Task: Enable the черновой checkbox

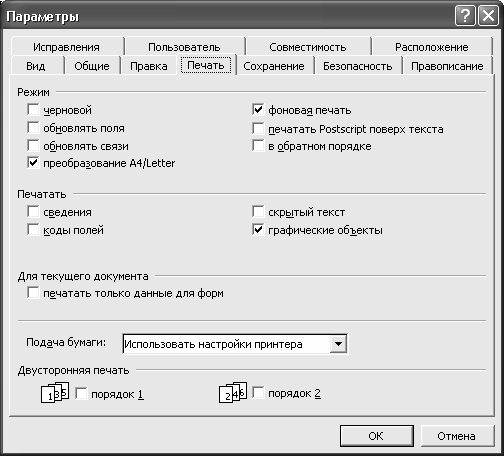Action: (x=33, y=109)
